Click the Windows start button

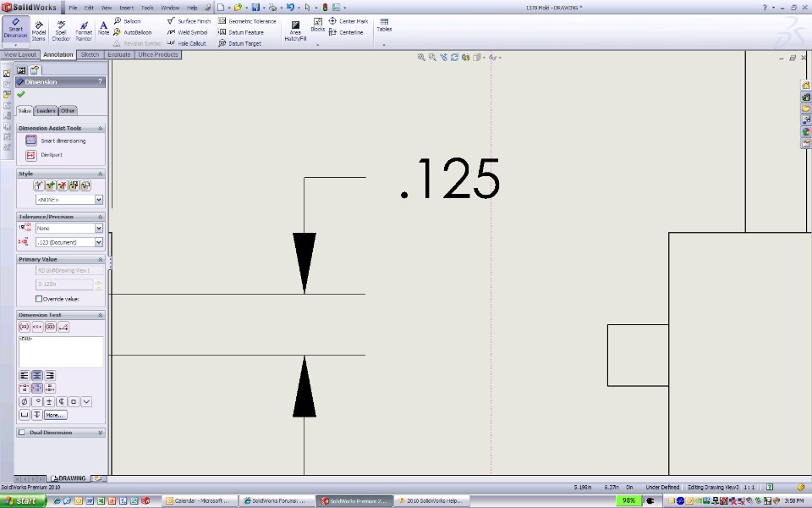tap(23, 500)
